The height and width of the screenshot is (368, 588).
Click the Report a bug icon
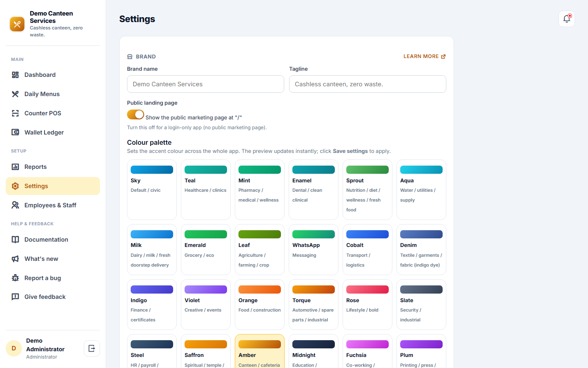(x=15, y=278)
